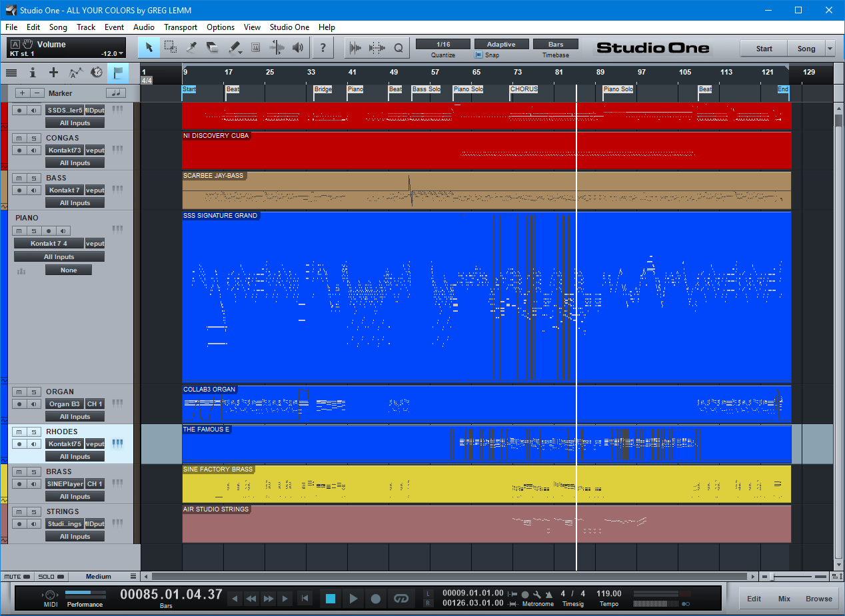
Task: Solo the BASS track
Action: tap(33, 178)
